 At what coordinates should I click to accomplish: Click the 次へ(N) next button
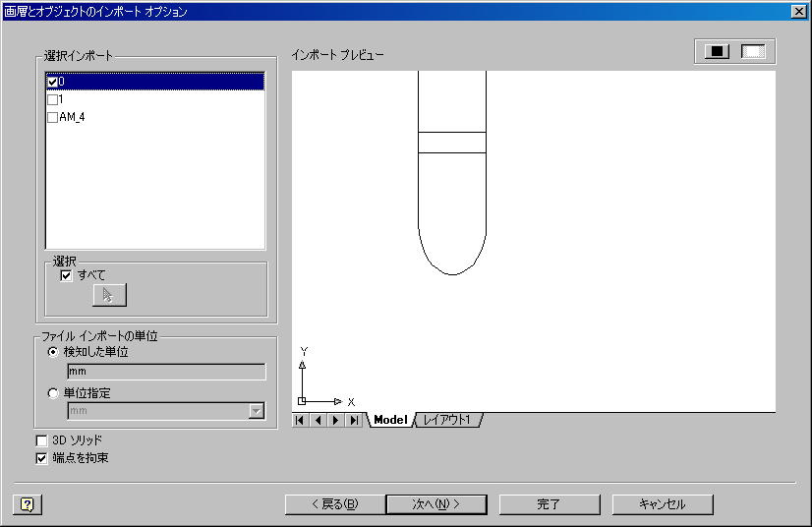tap(436, 504)
